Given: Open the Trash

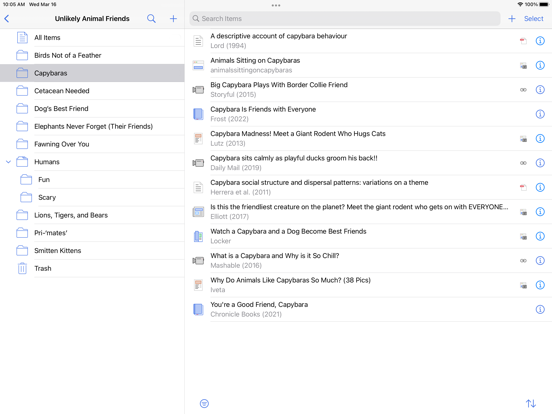Looking at the screenshot, I should tap(92, 268).
